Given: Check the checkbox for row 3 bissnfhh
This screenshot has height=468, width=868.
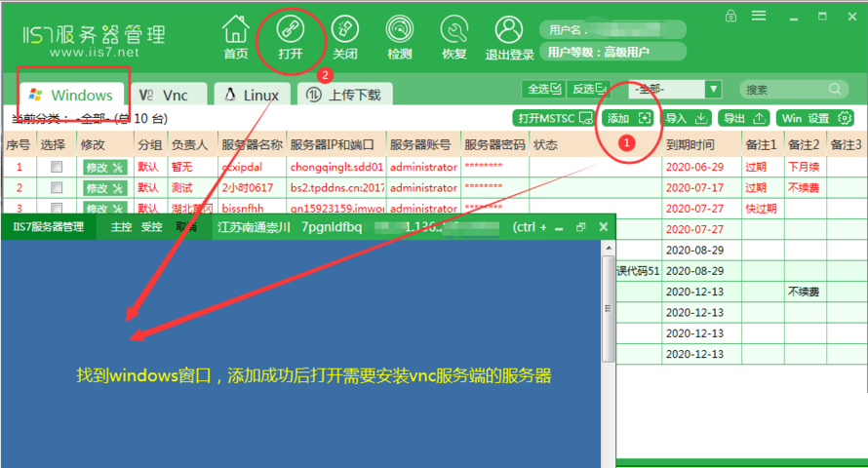Looking at the screenshot, I should click(57, 208).
